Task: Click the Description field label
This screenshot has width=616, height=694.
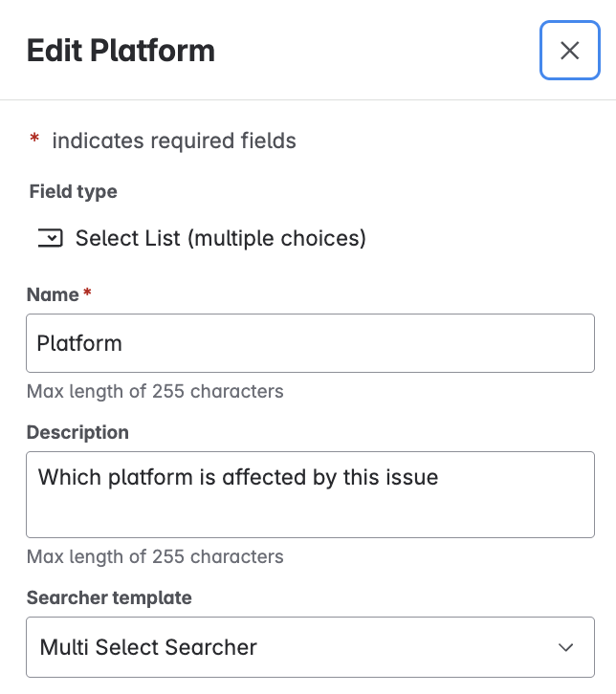Action: 77,432
